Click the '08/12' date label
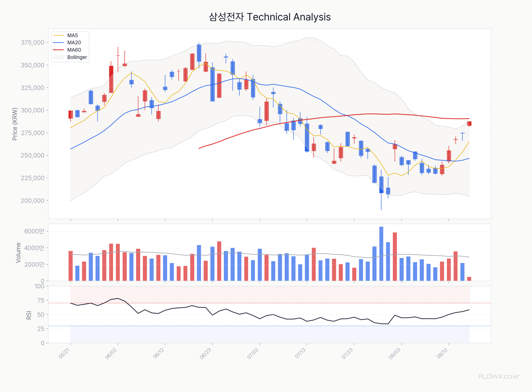This screenshot has height=392, width=532. click(442, 353)
